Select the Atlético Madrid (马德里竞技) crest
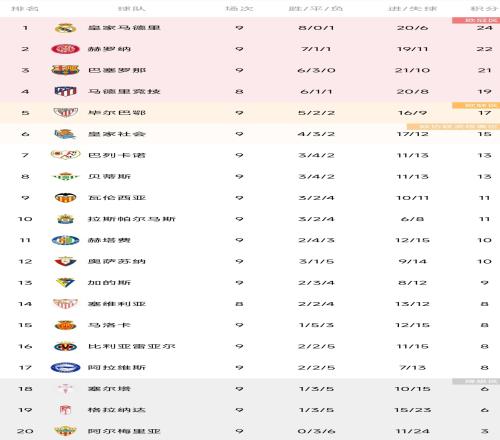This screenshot has height=440, width=500. pyautogui.click(x=65, y=91)
